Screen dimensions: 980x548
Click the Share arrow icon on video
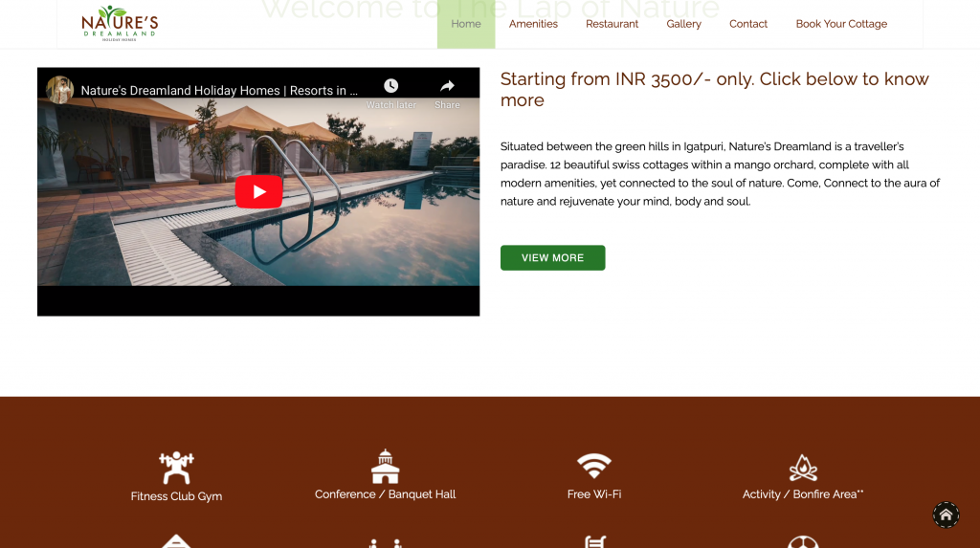click(x=448, y=86)
